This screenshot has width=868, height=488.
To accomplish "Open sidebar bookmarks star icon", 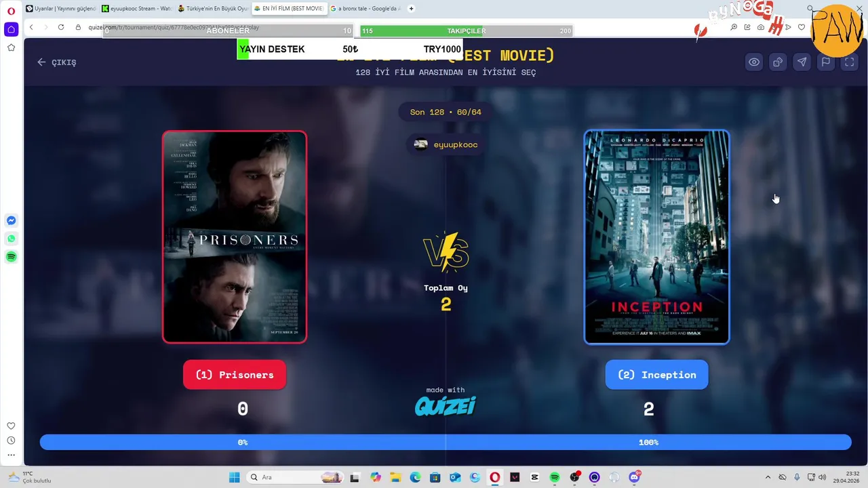I will click(11, 47).
